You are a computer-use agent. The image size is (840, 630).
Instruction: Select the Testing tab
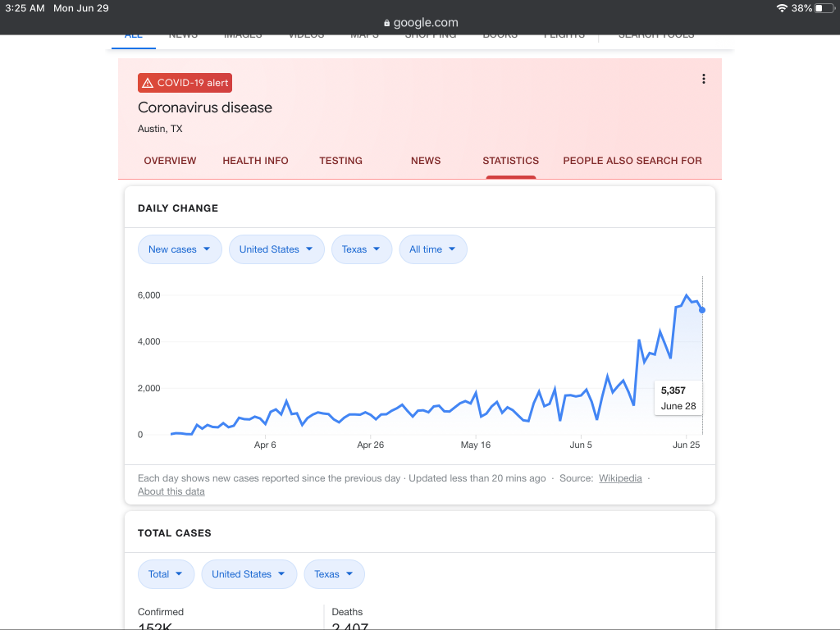point(340,161)
